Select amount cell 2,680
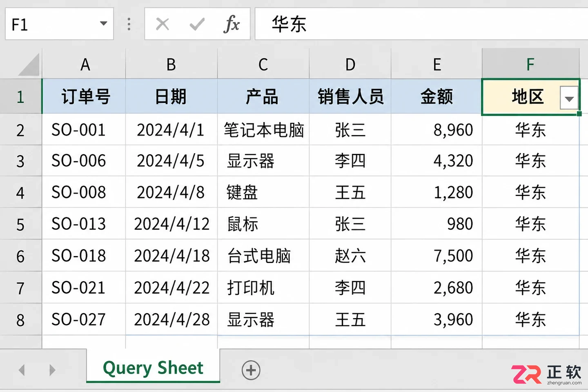The image size is (588, 392). click(437, 288)
